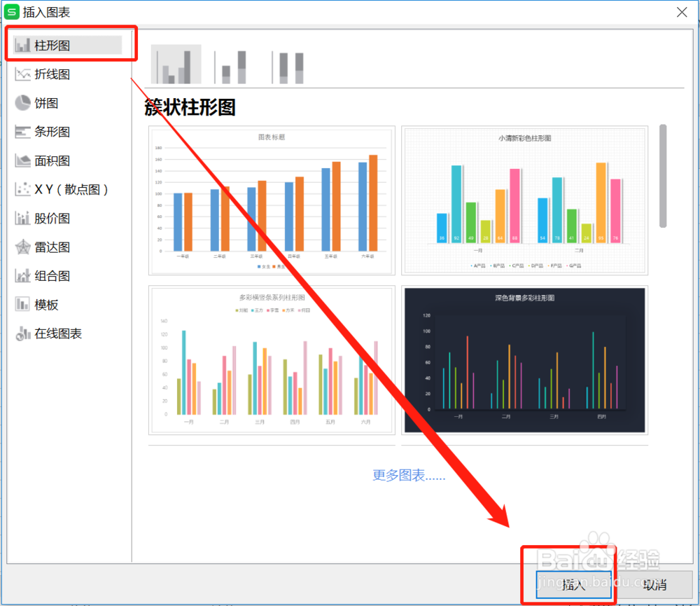Open the 条形图 category label
The height and width of the screenshot is (606, 700).
tap(52, 132)
